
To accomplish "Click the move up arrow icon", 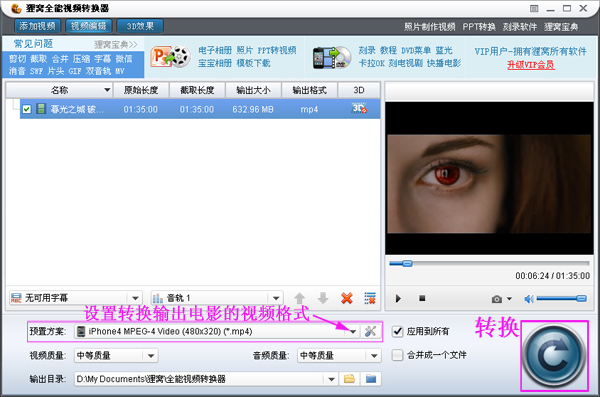I will point(300,298).
